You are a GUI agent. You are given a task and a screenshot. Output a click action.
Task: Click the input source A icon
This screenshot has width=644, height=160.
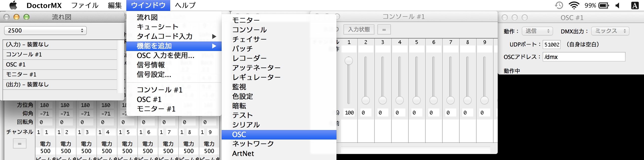click(635, 5)
